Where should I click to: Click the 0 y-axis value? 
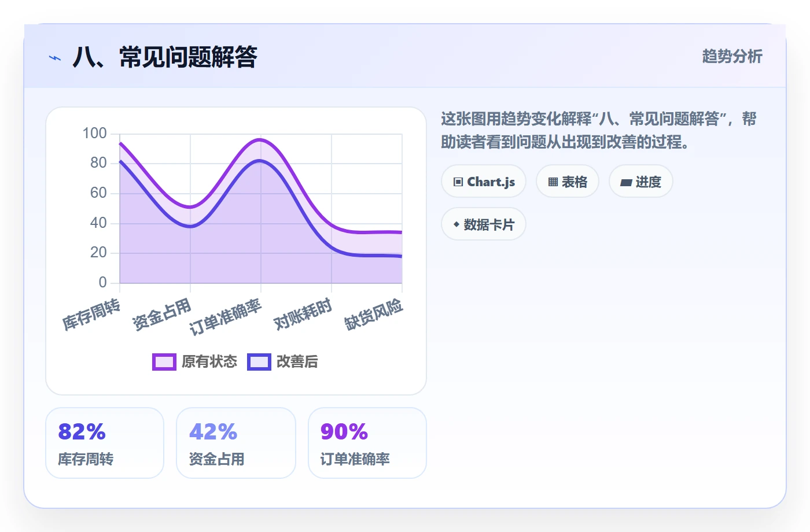tap(103, 282)
